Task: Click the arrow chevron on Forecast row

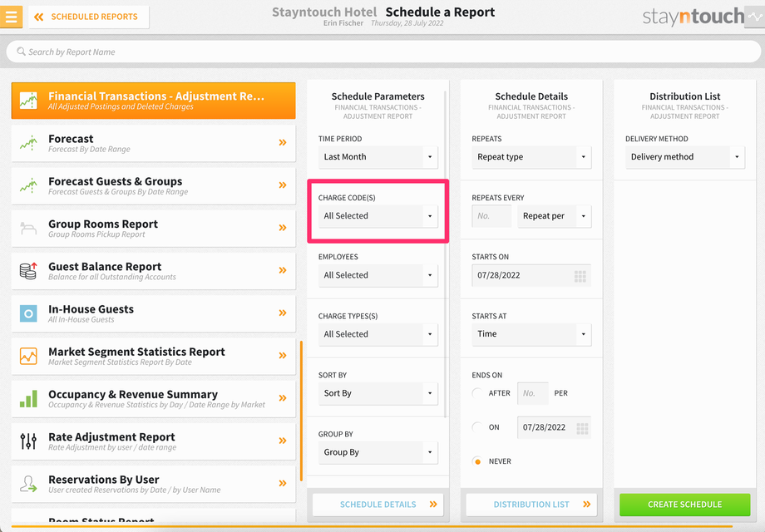Action: click(283, 142)
